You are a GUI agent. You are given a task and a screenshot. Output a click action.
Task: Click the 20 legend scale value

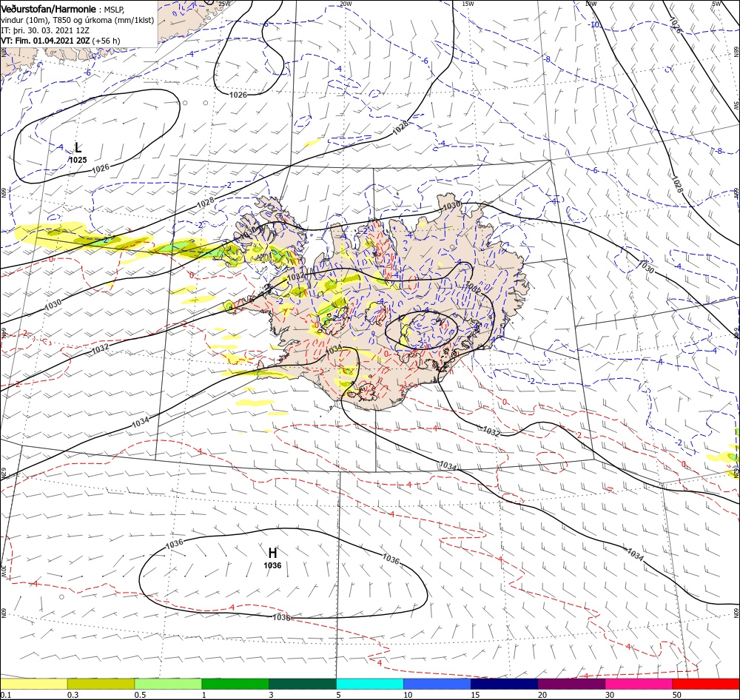[x=542, y=695]
